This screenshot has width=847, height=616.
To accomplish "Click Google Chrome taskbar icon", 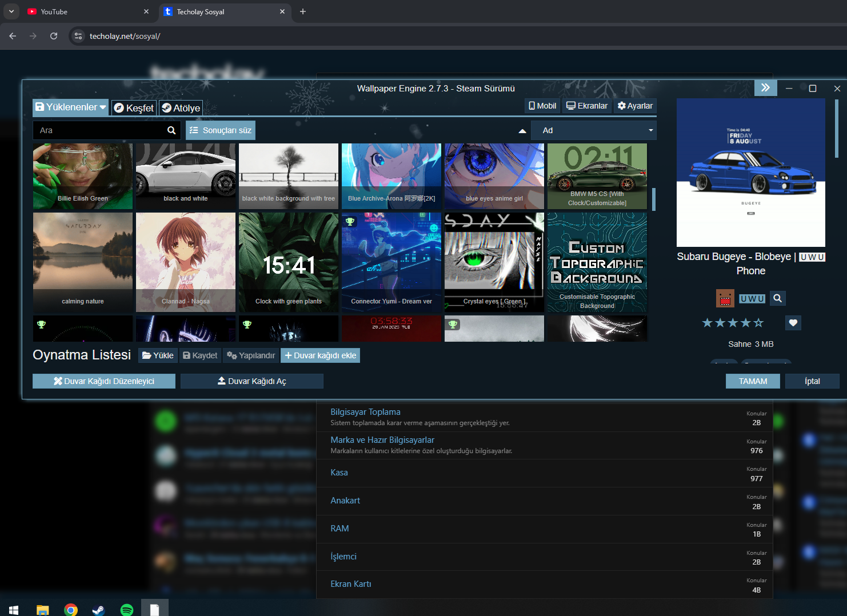I will click(71, 610).
